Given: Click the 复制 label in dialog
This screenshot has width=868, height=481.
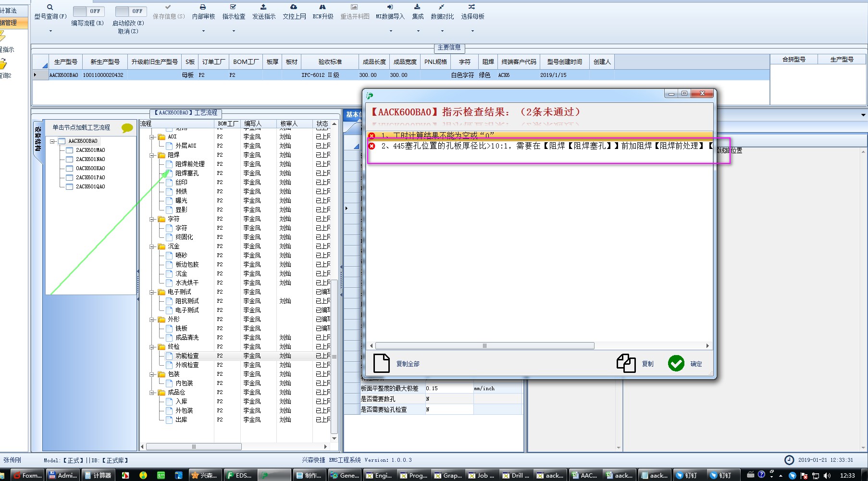Looking at the screenshot, I should 647,364.
